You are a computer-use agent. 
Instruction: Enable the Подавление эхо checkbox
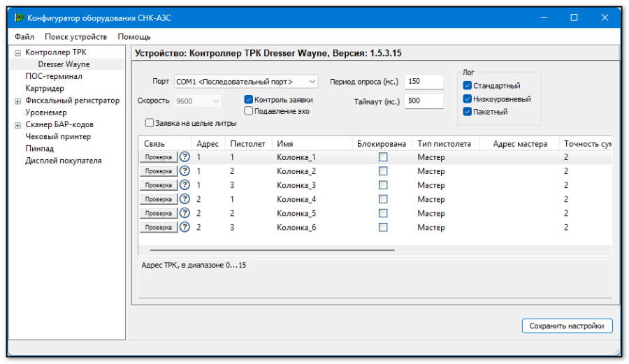click(x=248, y=110)
